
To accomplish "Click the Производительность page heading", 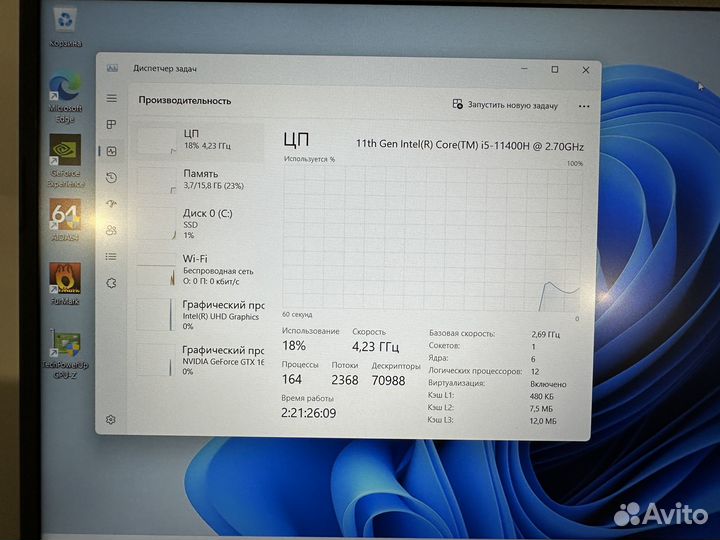I will (185, 101).
